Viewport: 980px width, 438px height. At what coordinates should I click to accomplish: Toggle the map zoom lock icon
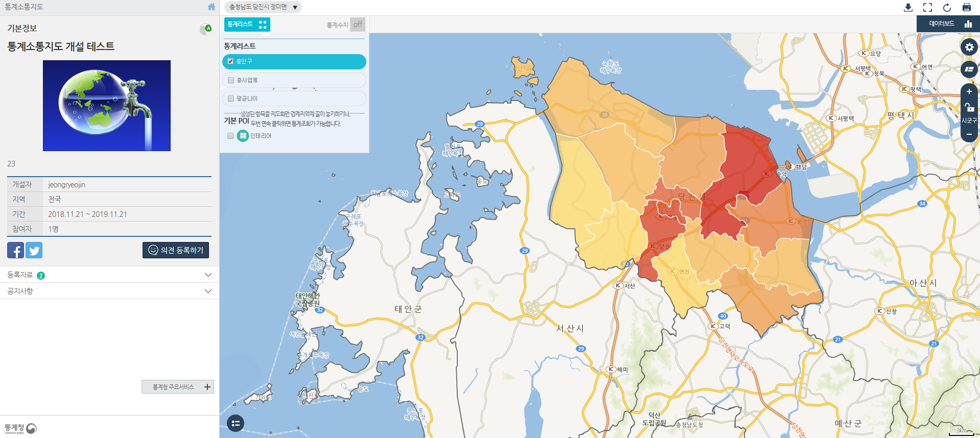(969, 107)
